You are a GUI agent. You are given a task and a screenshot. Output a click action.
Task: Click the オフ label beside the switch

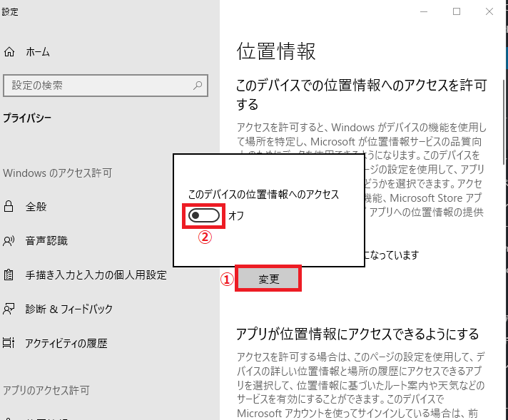236,215
